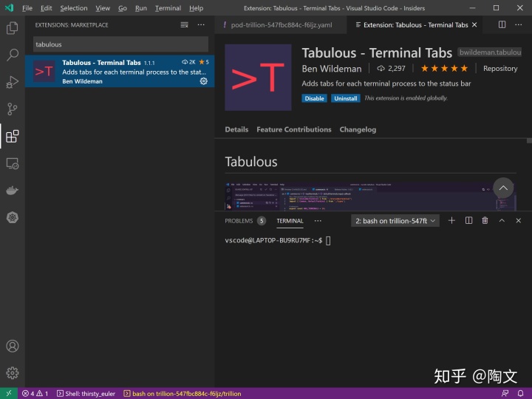This screenshot has width=532, height=399.
Task: Click the 2,297 install count
Action: (391, 69)
